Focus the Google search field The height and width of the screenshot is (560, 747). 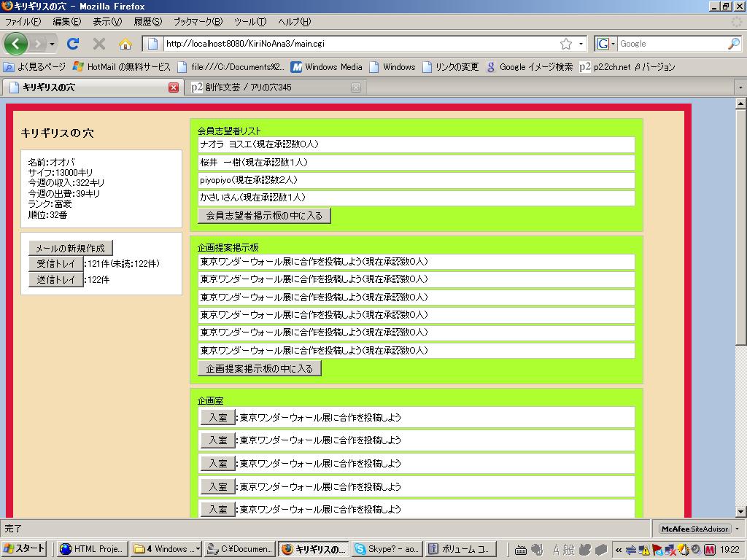pos(672,44)
